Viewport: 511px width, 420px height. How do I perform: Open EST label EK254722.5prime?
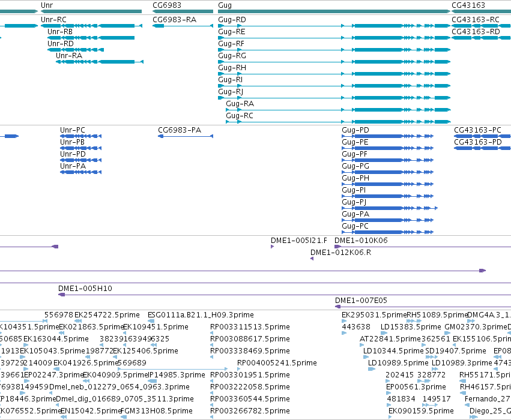point(107,315)
